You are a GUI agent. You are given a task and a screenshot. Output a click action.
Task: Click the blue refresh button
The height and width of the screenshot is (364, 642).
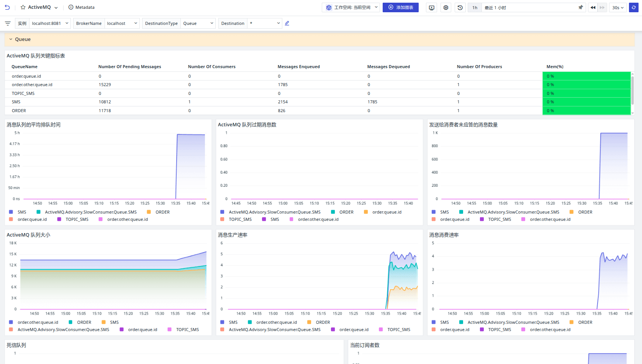(x=634, y=8)
